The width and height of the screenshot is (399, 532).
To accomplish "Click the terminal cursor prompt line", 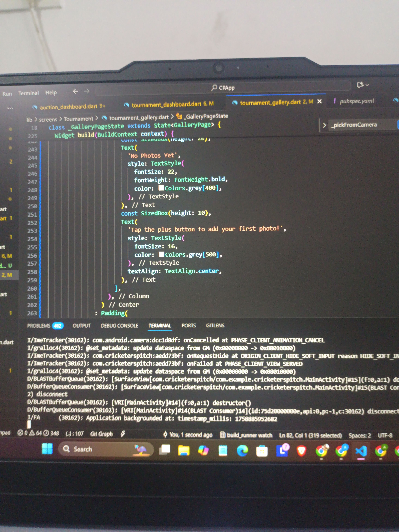I will tap(29, 424).
